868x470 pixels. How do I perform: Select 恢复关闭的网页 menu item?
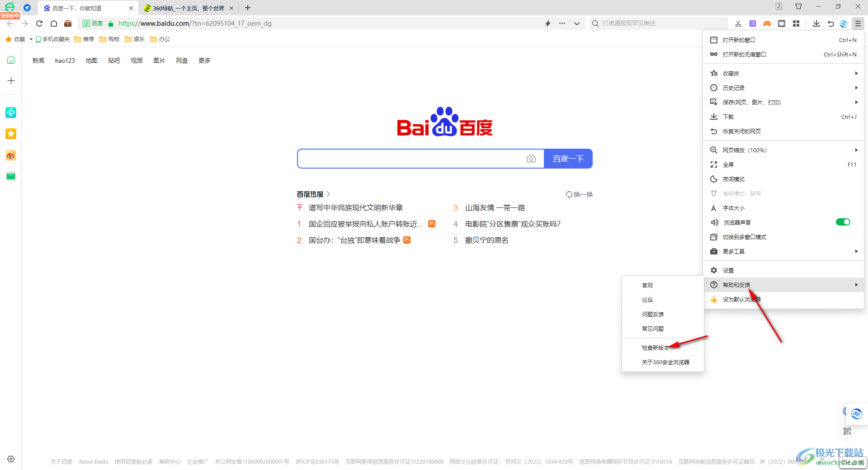click(783, 131)
